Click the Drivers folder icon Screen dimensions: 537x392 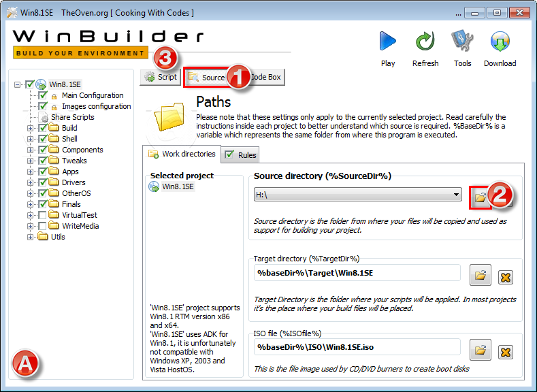(53, 182)
